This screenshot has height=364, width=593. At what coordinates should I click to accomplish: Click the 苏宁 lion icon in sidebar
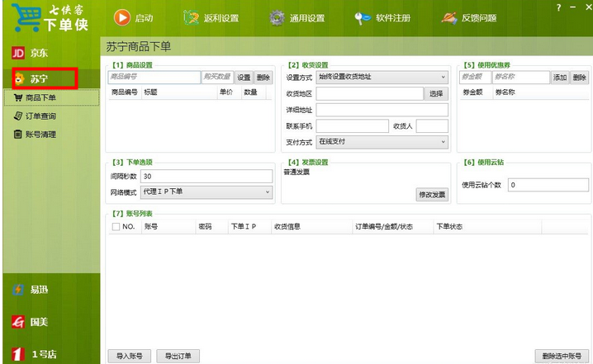pyautogui.click(x=19, y=78)
